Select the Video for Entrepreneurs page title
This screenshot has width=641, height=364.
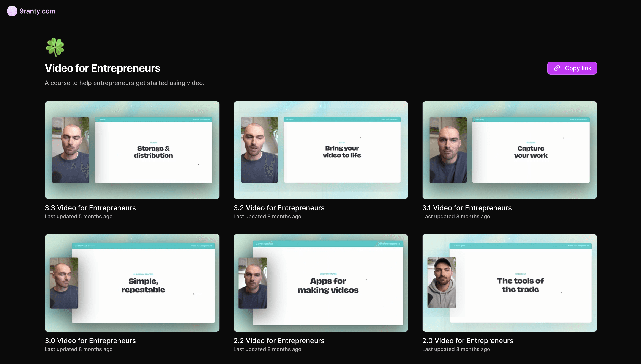[x=103, y=68]
